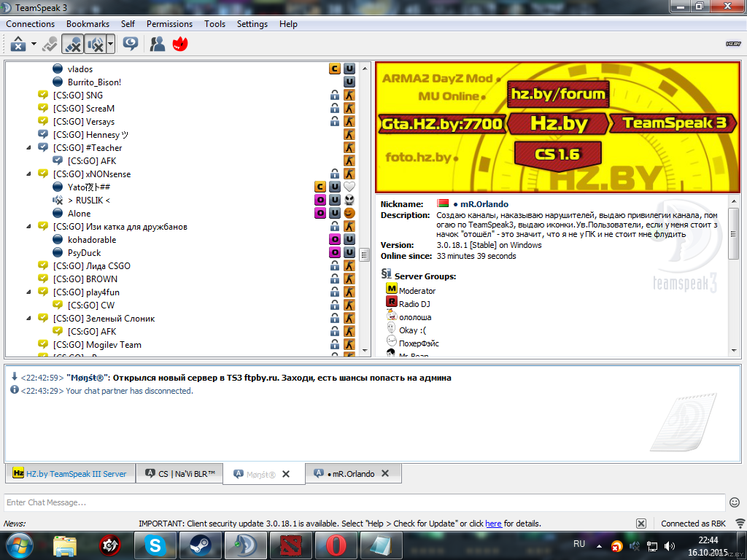
Task: Click the orange smiley icon on Alone row
Action: point(349,213)
